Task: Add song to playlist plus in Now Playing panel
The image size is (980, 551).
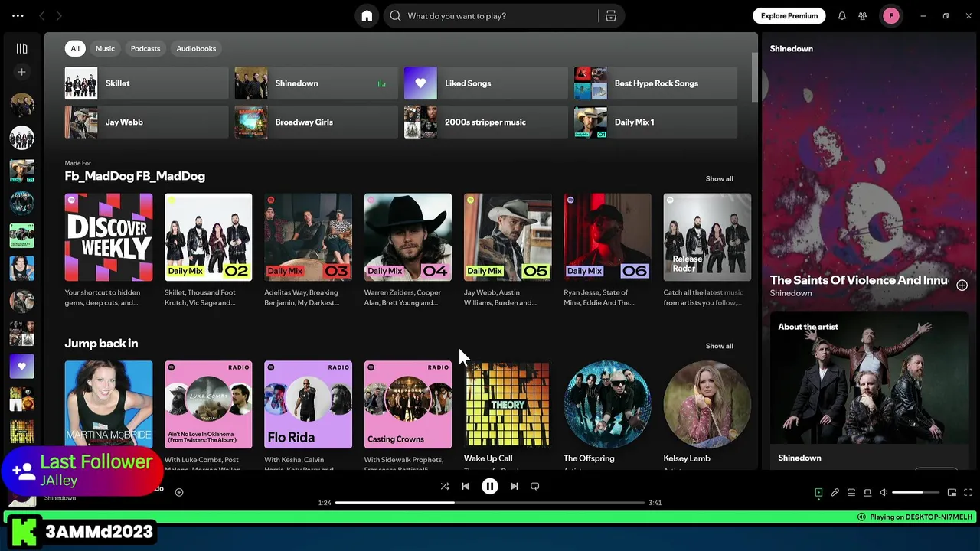Action: pos(962,285)
